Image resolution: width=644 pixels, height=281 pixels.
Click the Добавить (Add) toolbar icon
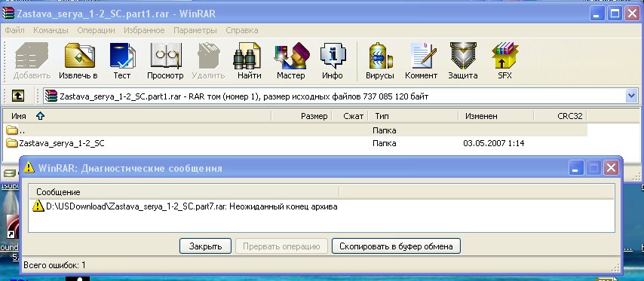coord(32,56)
